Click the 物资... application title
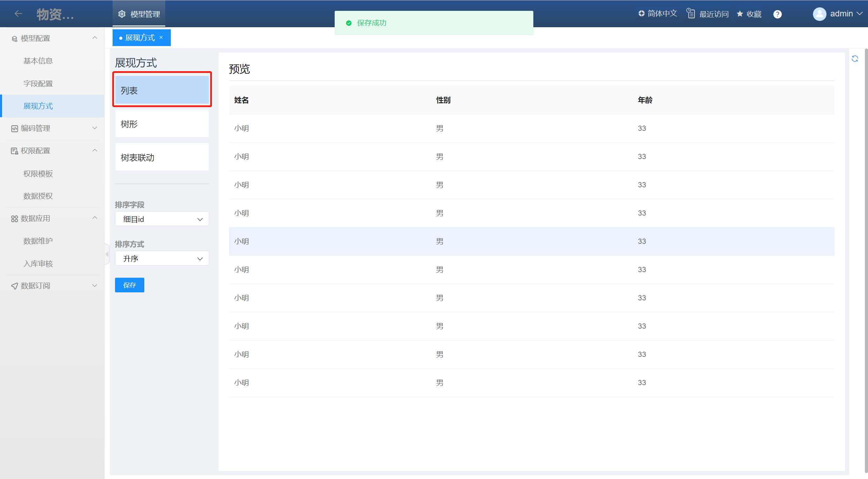The width and height of the screenshot is (868, 479). tap(55, 14)
